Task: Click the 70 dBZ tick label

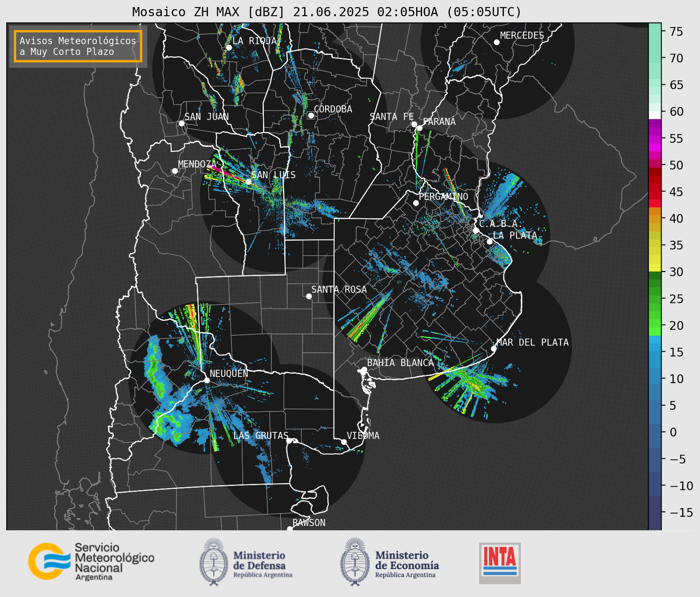Action: tap(676, 59)
